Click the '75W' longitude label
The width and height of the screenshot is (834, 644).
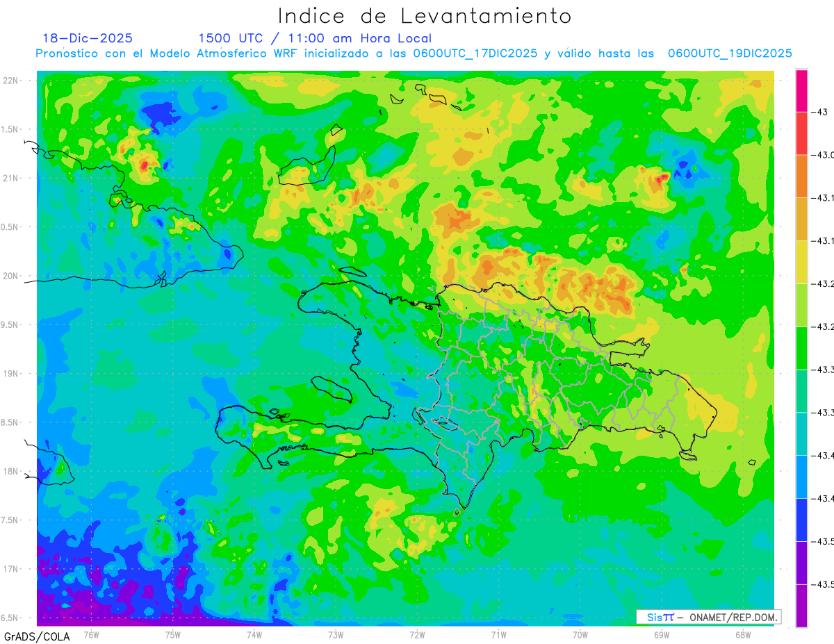tap(173, 634)
